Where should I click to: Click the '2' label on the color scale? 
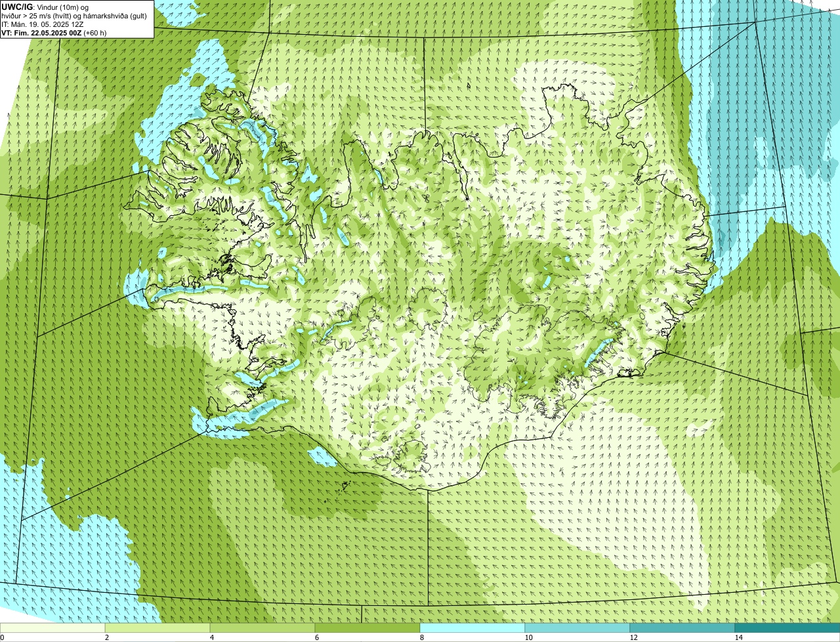pos(106,637)
